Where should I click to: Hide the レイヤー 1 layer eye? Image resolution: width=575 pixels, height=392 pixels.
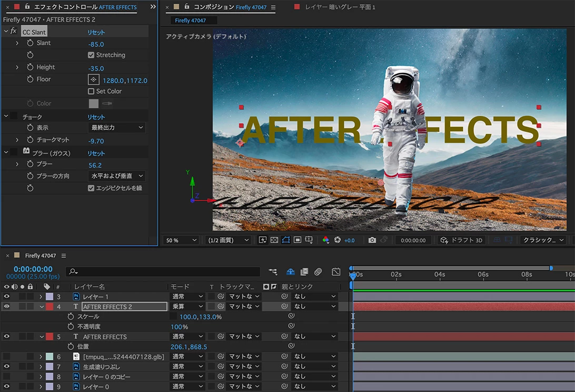click(7, 296)
